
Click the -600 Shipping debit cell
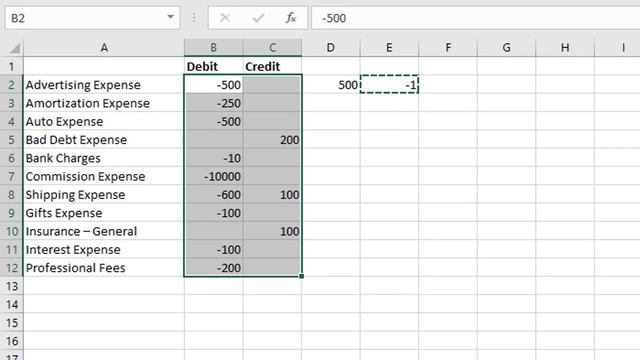213,195
